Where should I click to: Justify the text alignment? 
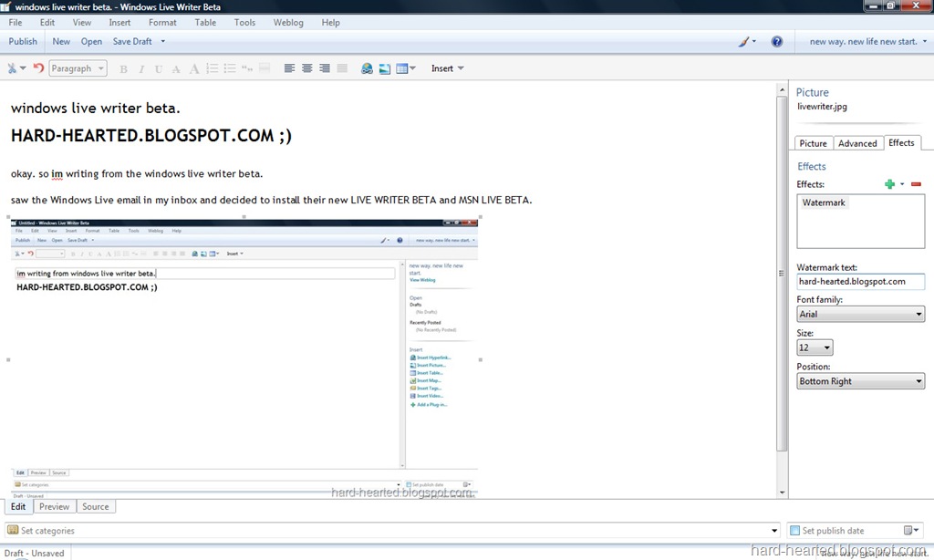[342, 68]
